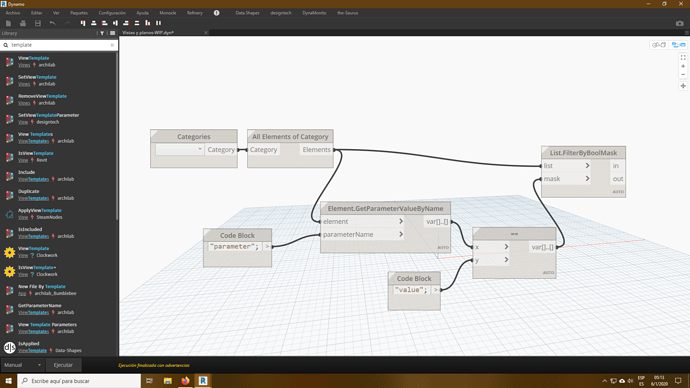Click chevron on list input of FilterByBoolMask

coord(587,166)
